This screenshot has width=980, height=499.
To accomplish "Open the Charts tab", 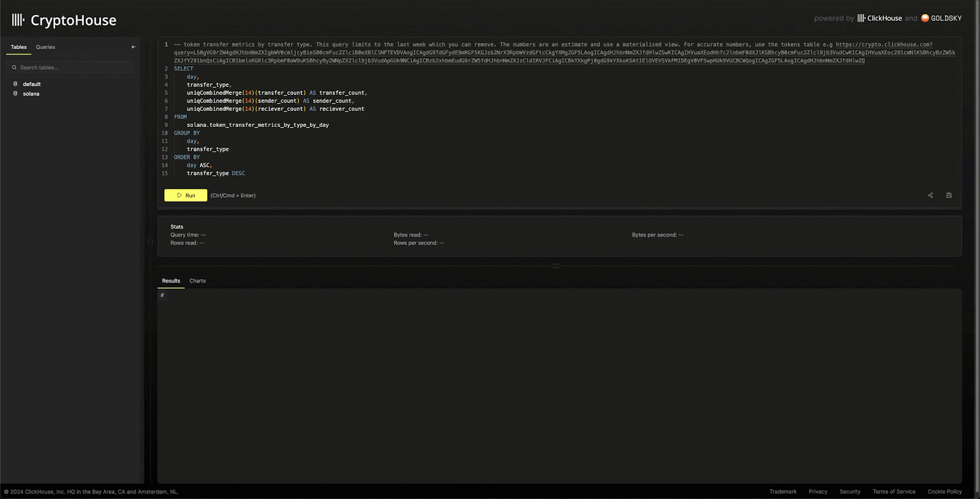I will click(197, 281).
